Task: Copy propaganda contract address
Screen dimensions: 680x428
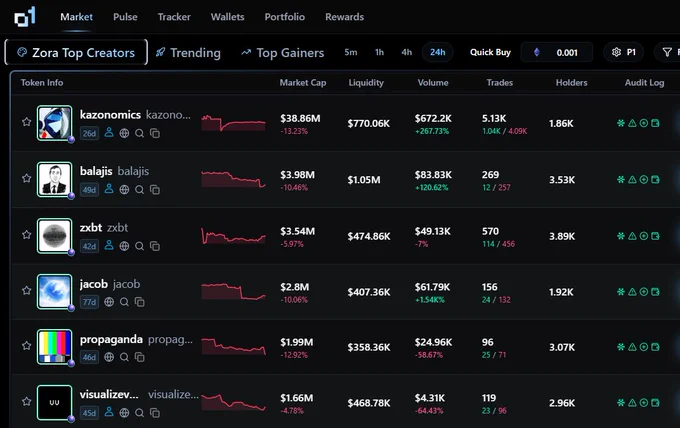Action: [x=140, y=357]
